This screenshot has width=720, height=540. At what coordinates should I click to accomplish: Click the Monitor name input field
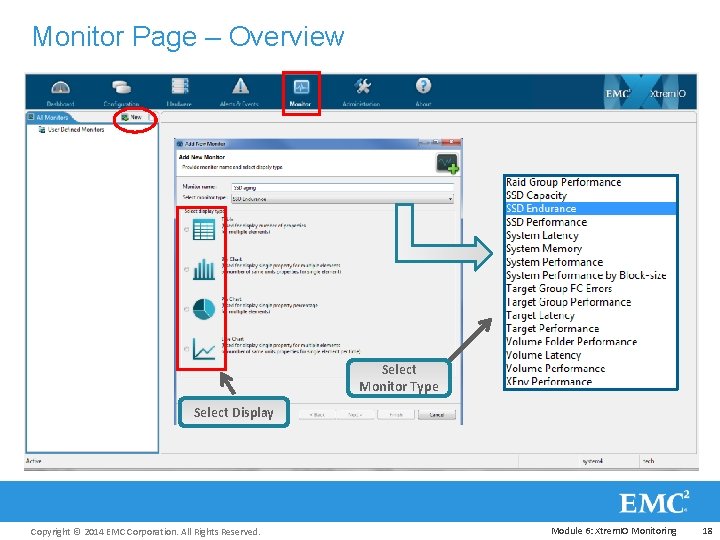tap(342, 188)
